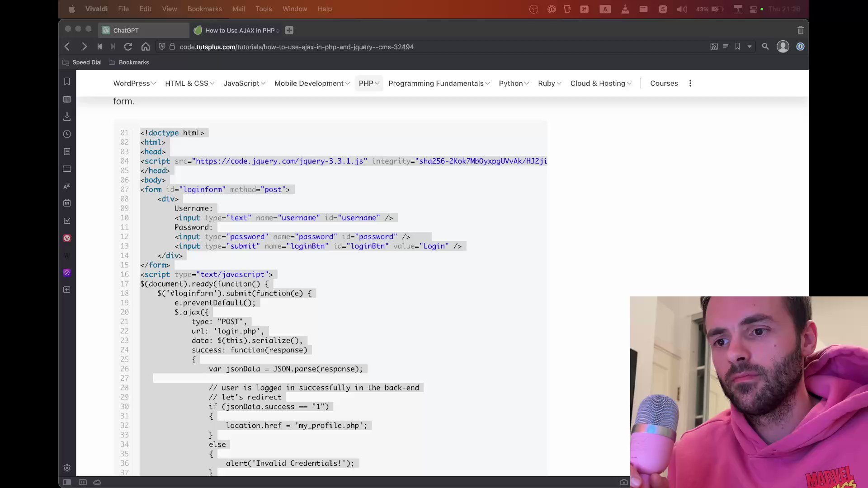This screenshot has height=488, width=868.
Task: Open the Notes side panel
Action: (x=67, y=151)
